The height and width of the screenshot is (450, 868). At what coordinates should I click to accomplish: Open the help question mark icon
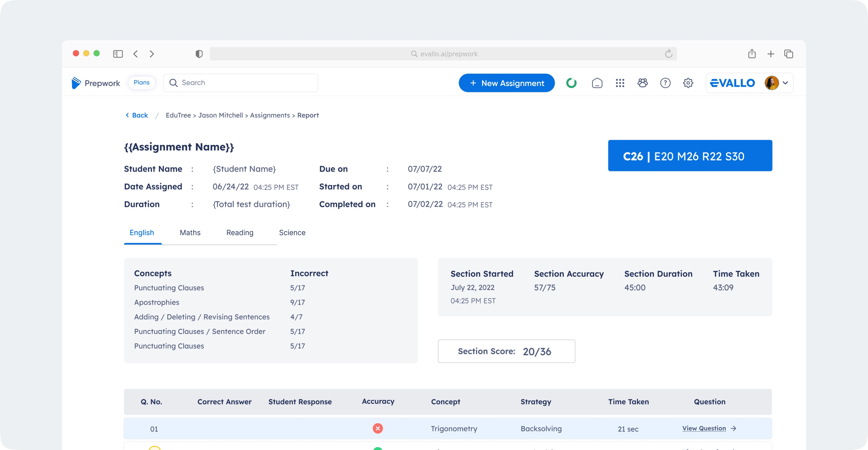[665, 83]
